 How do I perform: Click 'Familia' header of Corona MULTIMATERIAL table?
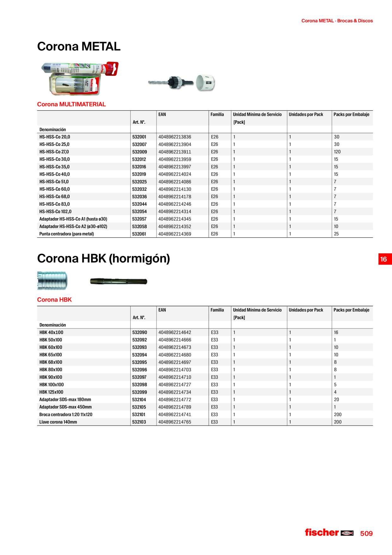tap(217, 115)
